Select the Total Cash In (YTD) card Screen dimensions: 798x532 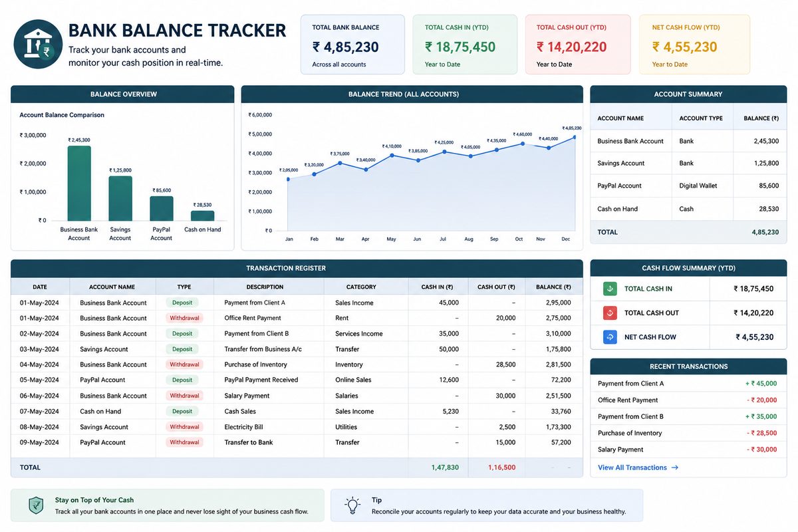[465, 45]
